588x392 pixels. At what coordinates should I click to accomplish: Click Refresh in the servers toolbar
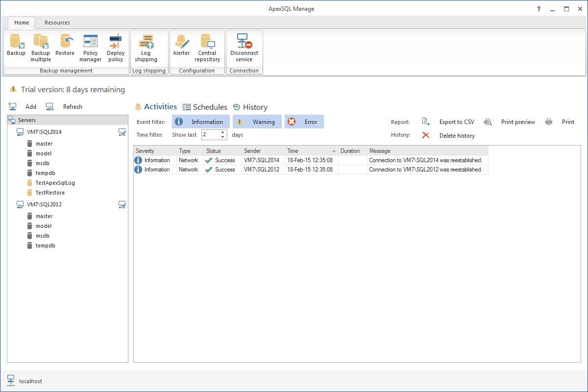[x=73, y=107]
